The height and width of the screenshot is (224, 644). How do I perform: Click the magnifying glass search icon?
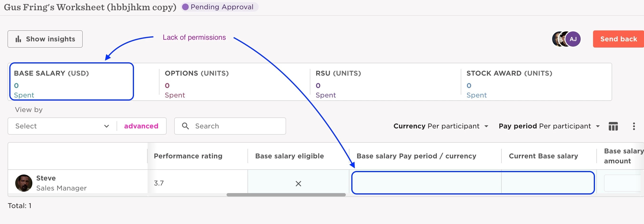185,126
